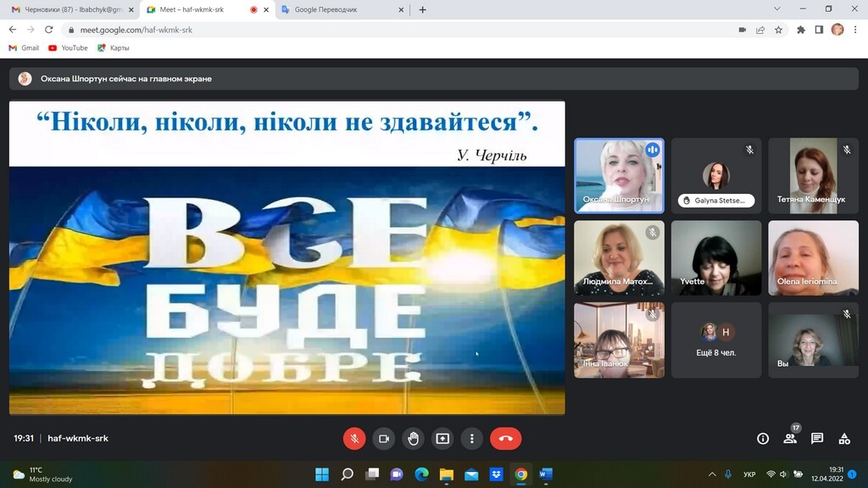Image resolution: width=868 pixels, height=488 pixels.
Task: Open meeting details info icon
Action: pos(763,439)
